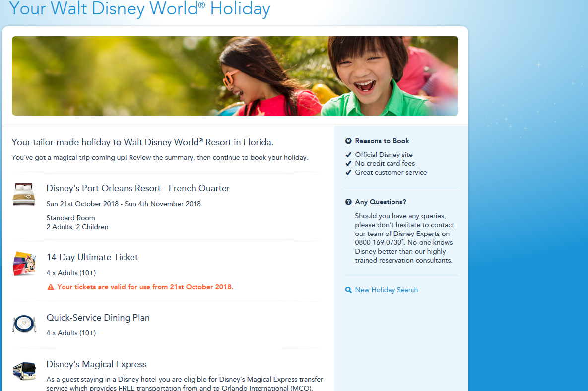This screenshot has height=391, width=588.
Task: Click the Official Disney site text
Action: click(384, 155)
